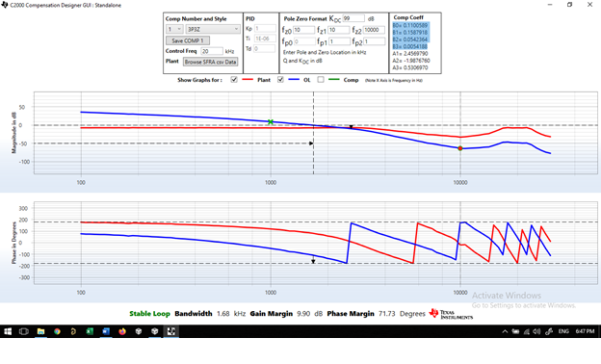Viewport: 601px width, 364px height.
Task: Open Excel from the taskbar
Action: point(90,331)
